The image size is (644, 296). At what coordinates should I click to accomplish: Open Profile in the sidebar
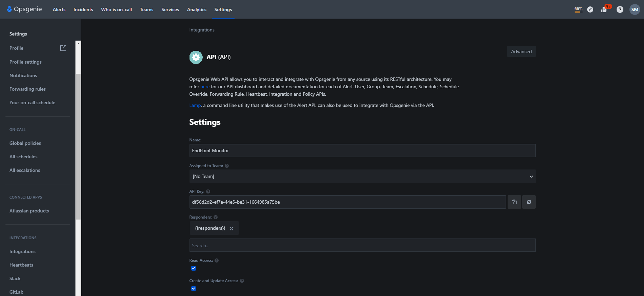16,48
